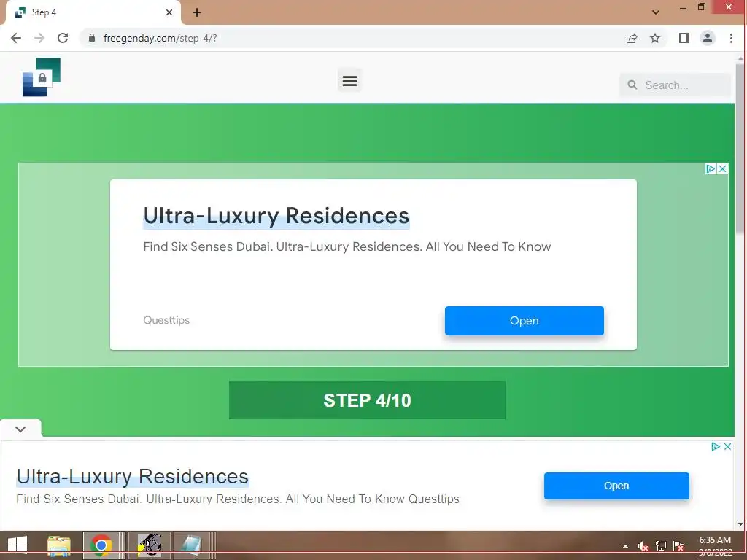This screenshot has width=747, height=560.
Task: Click the freegenday.com address bar
Action: 352,38
